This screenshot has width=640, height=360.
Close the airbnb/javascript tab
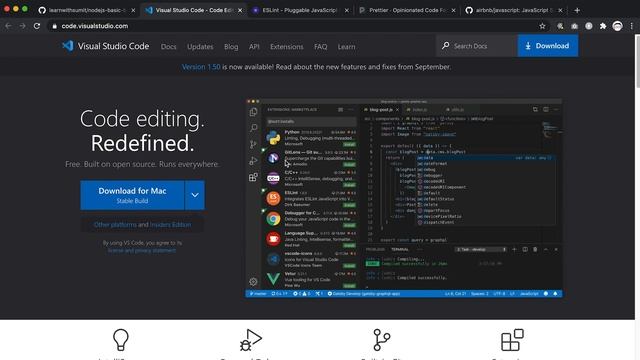(x=560, y=10)
